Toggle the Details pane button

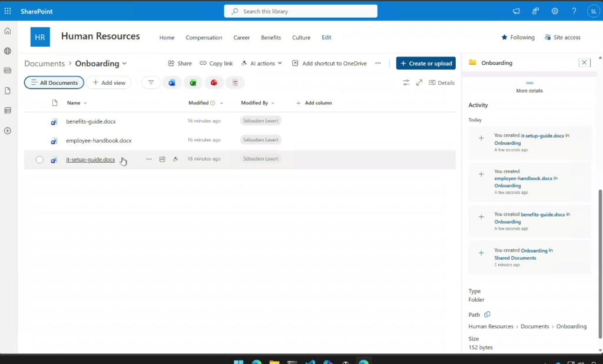pos(442,83)
